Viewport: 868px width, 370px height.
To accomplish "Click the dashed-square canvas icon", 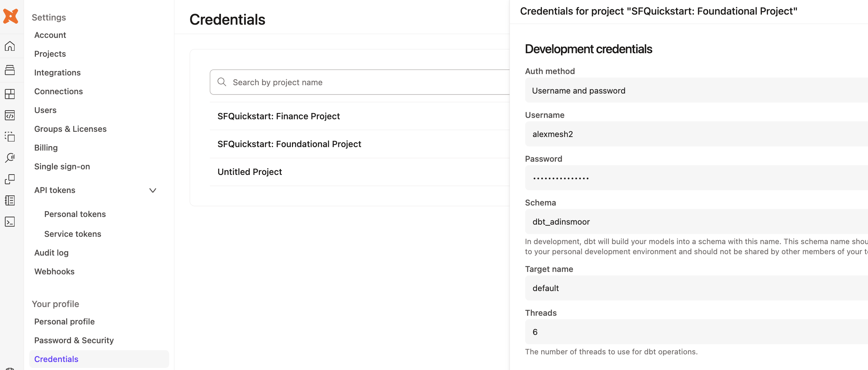I will coord(10,136).
